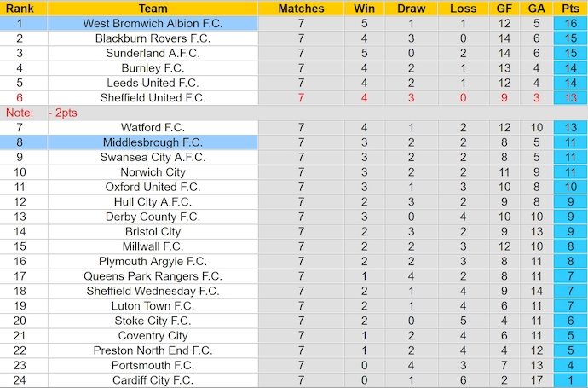Open Cardiff City F.C. team entry
This screenshot has height=388, width=588.
coord(153,379)
